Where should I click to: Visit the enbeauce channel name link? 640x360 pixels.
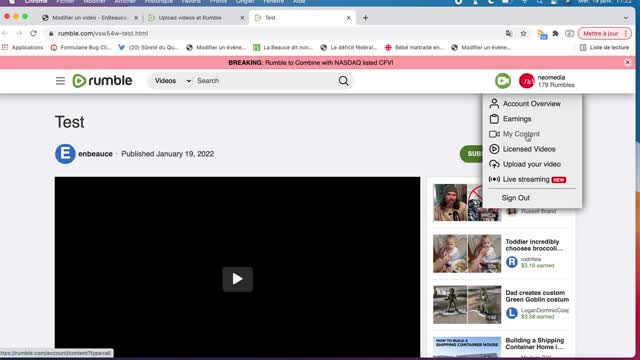(x=95, y=154)
